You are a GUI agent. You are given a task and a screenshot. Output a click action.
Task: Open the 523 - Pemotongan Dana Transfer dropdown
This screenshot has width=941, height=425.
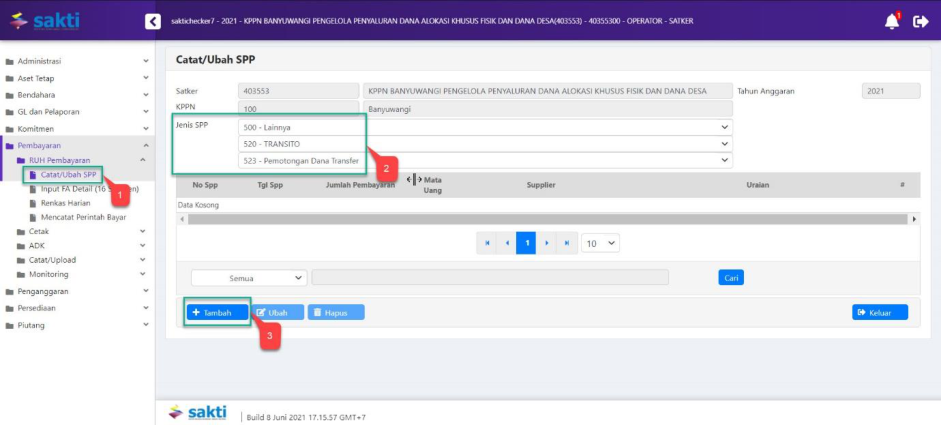(485, 160)
